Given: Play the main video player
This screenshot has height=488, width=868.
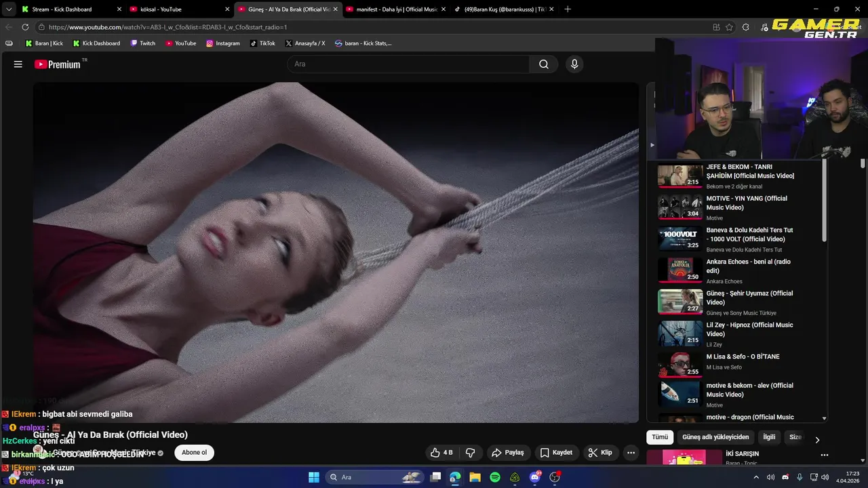Looking at the screenshot, I should tap(336, 252).
